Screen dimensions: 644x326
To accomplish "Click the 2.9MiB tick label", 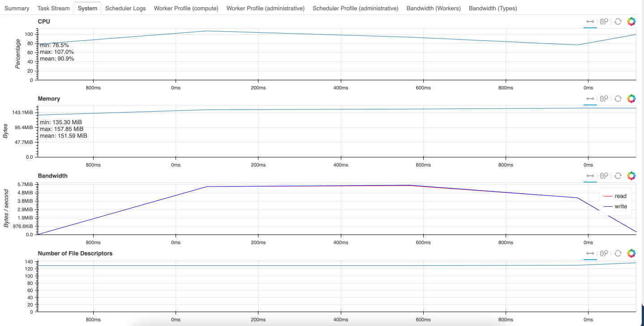I will tap(25, 209).
